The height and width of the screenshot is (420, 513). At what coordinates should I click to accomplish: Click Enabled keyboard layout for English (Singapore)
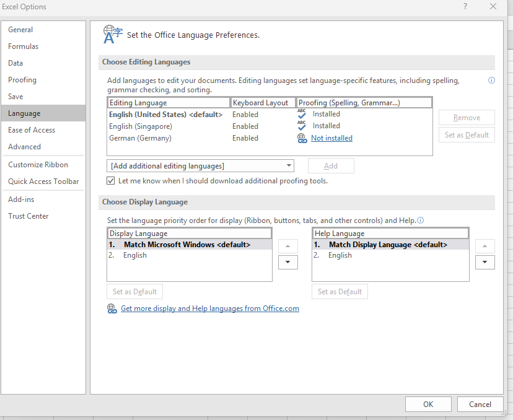(x=245, y=126)
